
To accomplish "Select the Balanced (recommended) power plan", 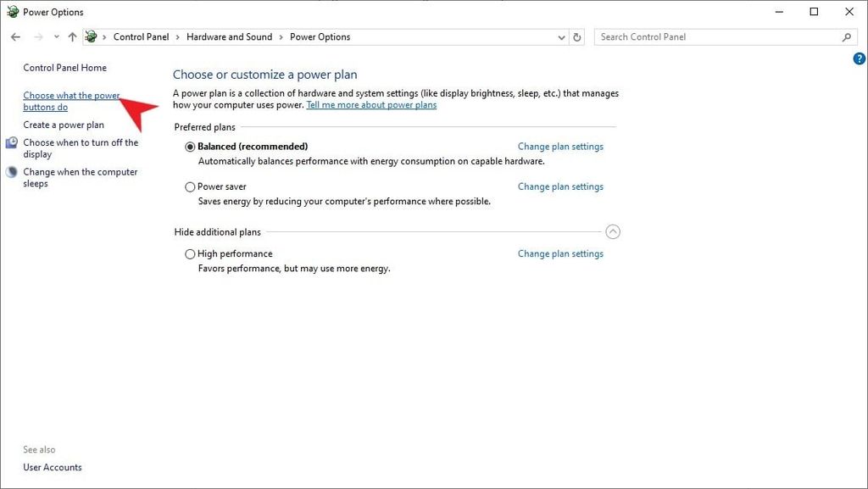I will tap(190, 147).
